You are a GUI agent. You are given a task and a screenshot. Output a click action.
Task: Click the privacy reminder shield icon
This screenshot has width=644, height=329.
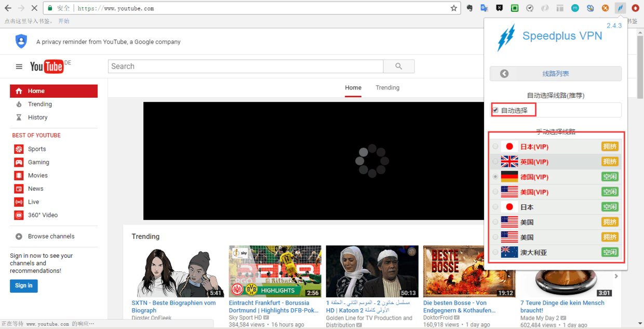pyautogui.click(x=21, y=42)
